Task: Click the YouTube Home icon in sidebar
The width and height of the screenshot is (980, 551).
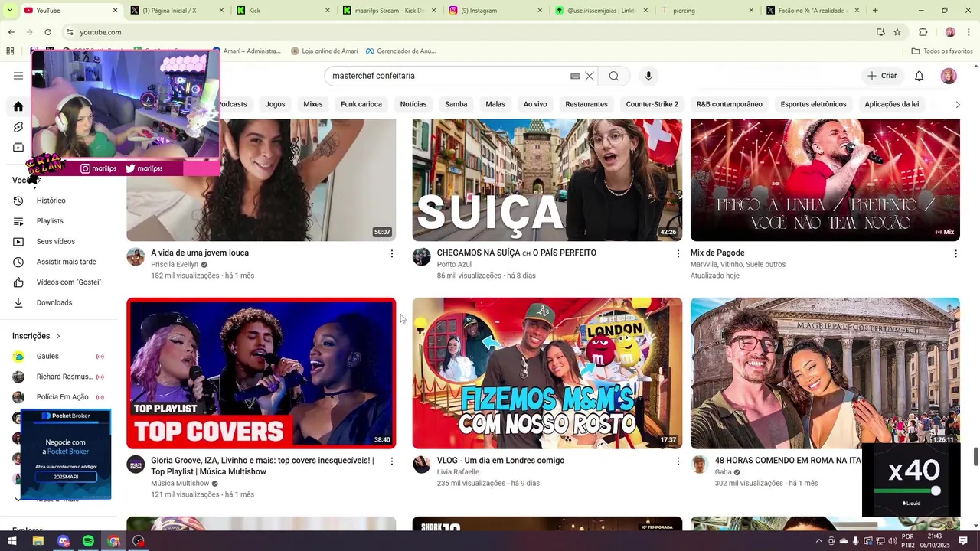Action: [x=18, y=106]
